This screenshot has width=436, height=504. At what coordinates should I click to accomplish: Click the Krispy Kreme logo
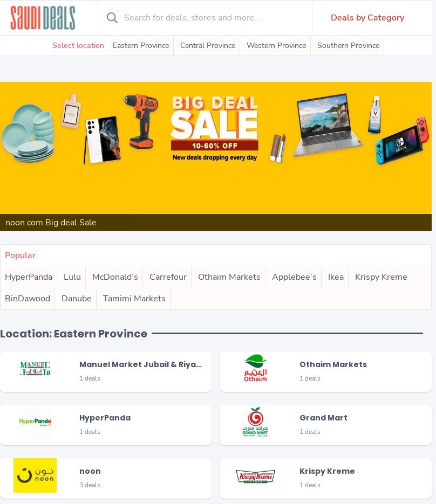255,476
